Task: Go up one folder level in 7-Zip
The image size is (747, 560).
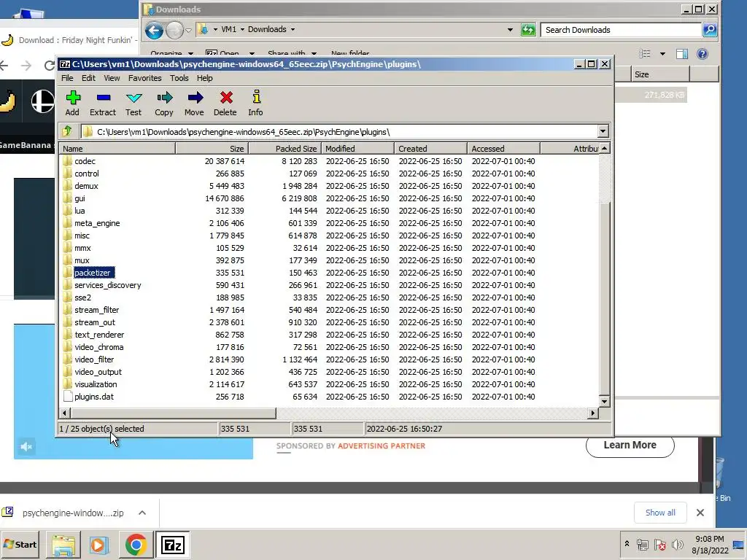Action: point(67,131)
